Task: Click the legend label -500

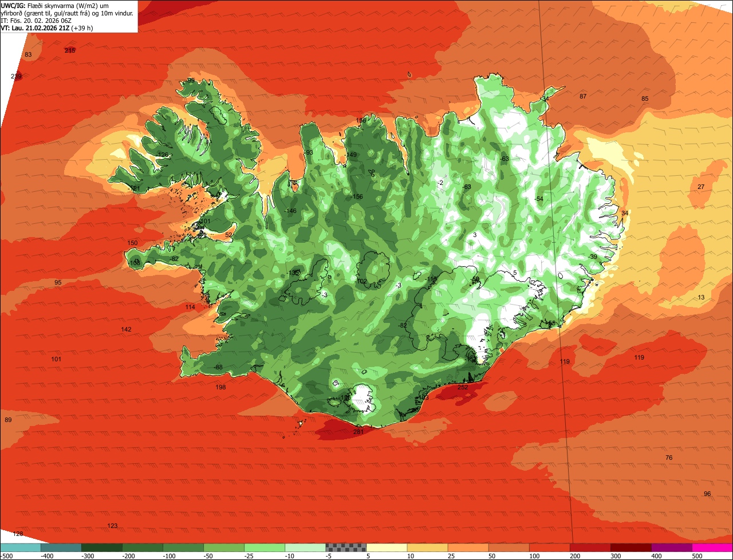Action: (7, 556)
